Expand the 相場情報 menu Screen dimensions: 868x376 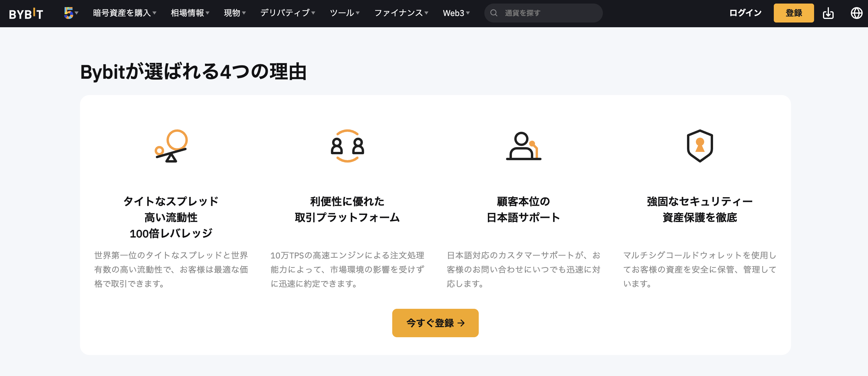pos(190,13)
